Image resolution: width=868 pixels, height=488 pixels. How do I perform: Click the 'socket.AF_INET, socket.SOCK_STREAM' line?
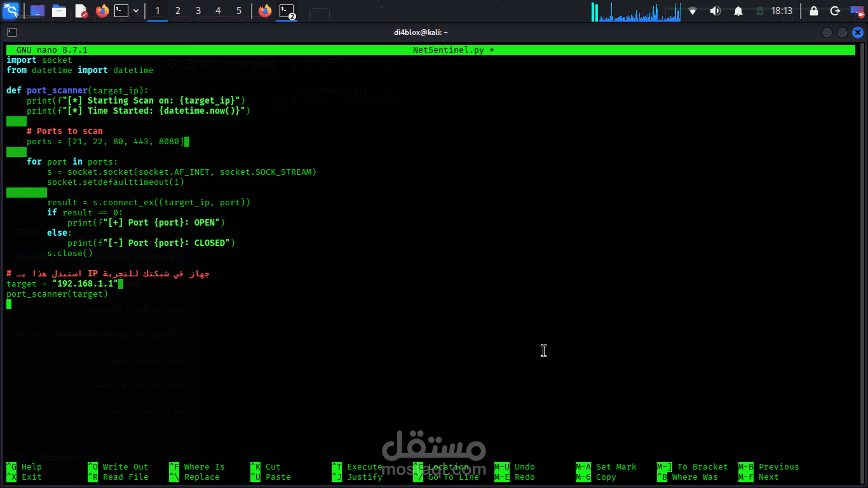pos(182,172)
